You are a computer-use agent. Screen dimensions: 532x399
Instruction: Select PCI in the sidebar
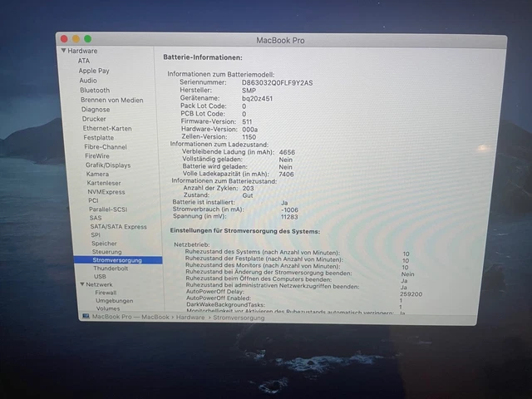click(93, 200)
